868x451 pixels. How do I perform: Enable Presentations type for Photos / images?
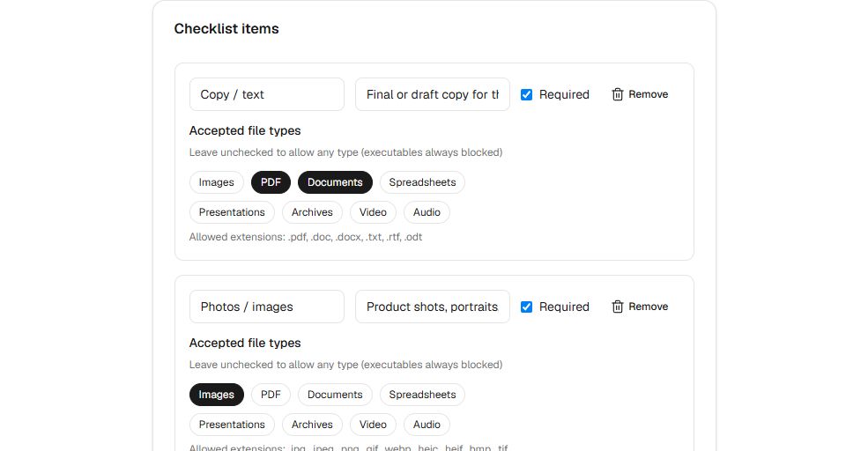[232, 425]
